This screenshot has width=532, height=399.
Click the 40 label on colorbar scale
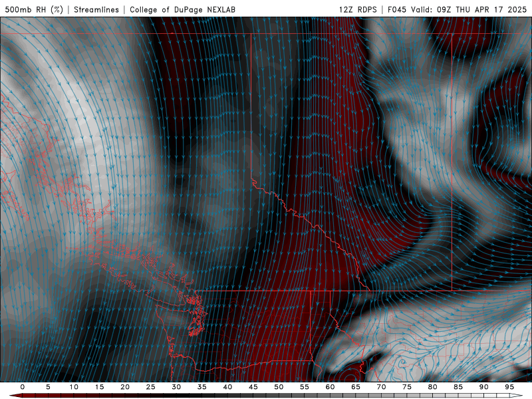pyautogui.click(x=227, y=387)
